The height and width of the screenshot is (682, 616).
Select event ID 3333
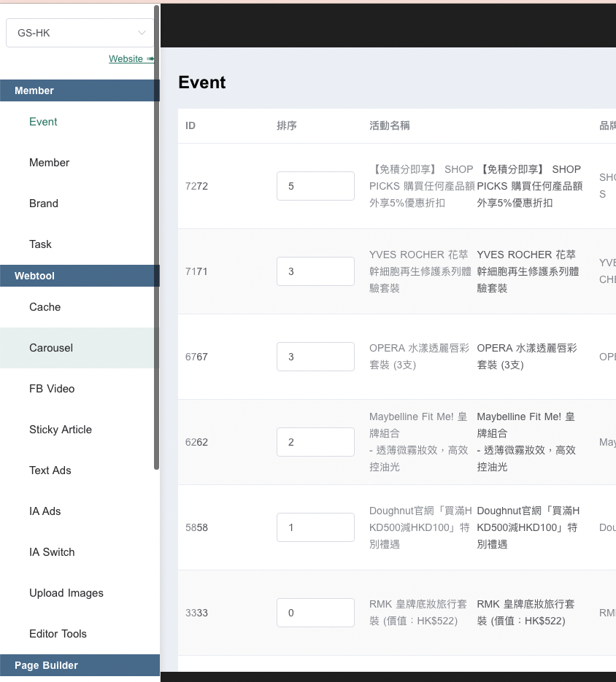[x=197, y=613]
